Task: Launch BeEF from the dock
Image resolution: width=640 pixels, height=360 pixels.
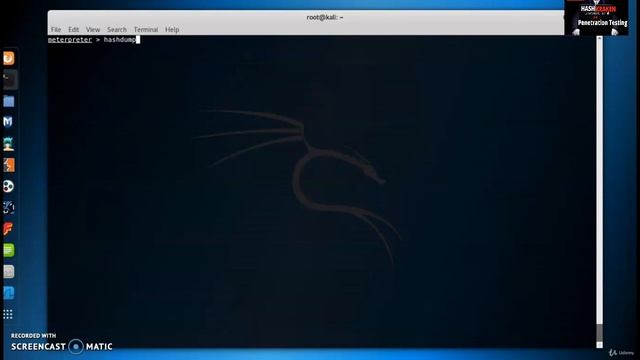Action: 9,207
